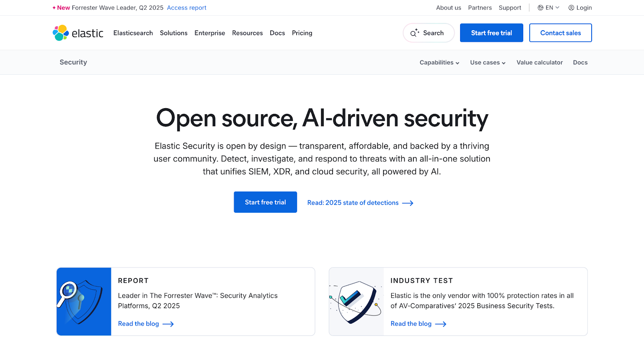The width and height of the screenshot is (644, 350).
Task: Open the Partners link
Action: point(480,8)
